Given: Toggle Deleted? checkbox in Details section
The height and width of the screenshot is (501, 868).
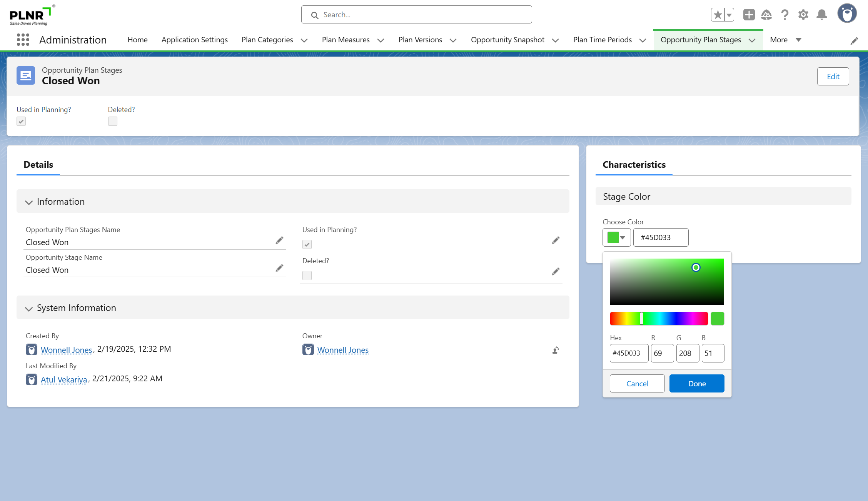Looking at the screenshot, I should (307, 276).
